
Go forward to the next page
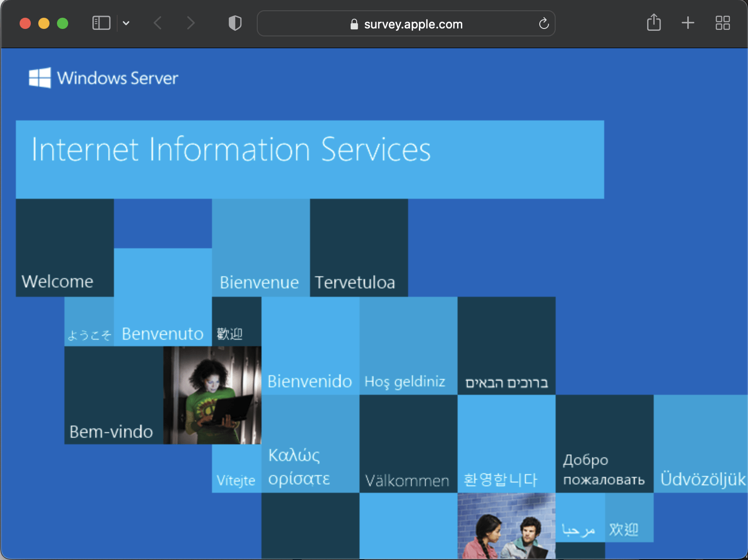[x=190, y=23]
